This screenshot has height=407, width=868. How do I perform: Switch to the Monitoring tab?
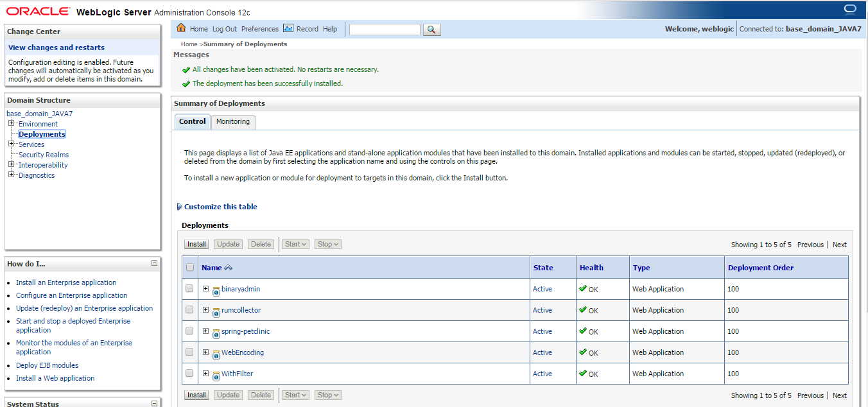coord(233,121)
